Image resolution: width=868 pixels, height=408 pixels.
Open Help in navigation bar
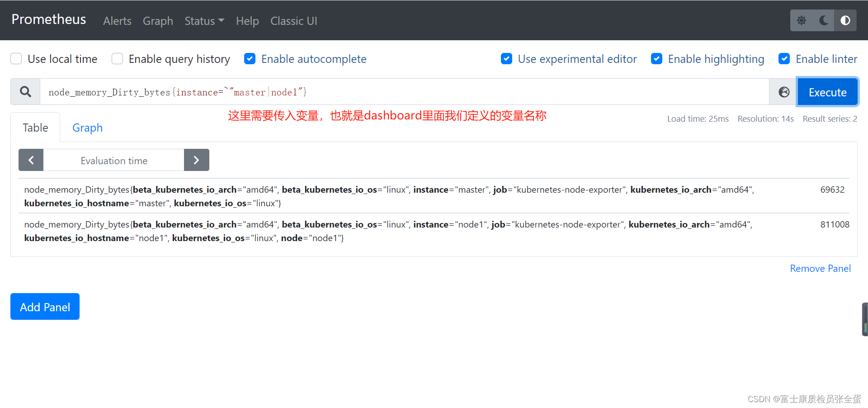point(247,21)
